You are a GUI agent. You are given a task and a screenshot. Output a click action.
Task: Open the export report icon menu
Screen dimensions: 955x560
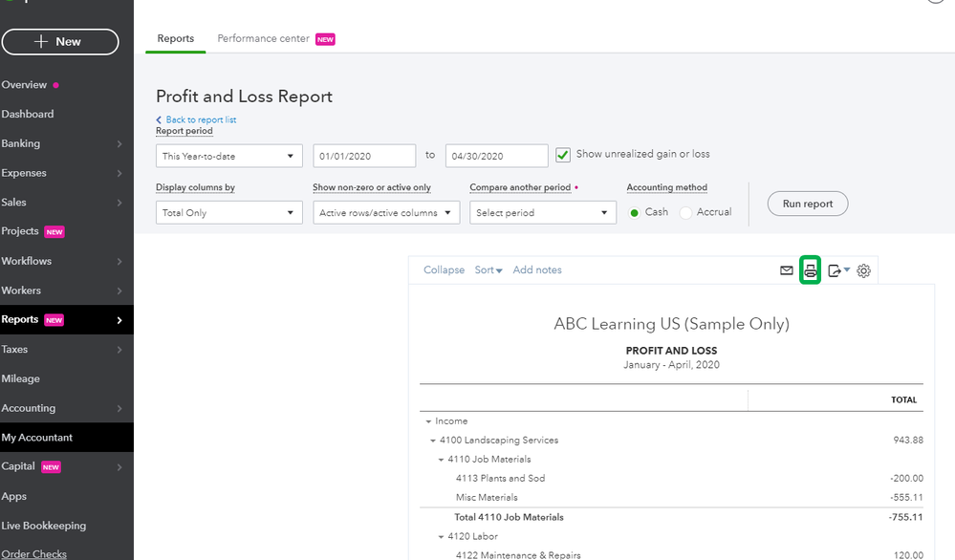point(838,270)
